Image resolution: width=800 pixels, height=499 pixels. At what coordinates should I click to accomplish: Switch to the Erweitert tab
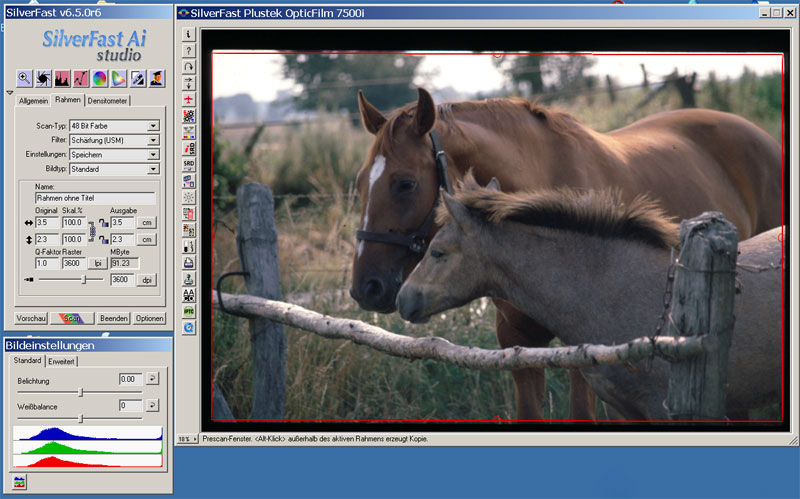[x=62, y=361]
